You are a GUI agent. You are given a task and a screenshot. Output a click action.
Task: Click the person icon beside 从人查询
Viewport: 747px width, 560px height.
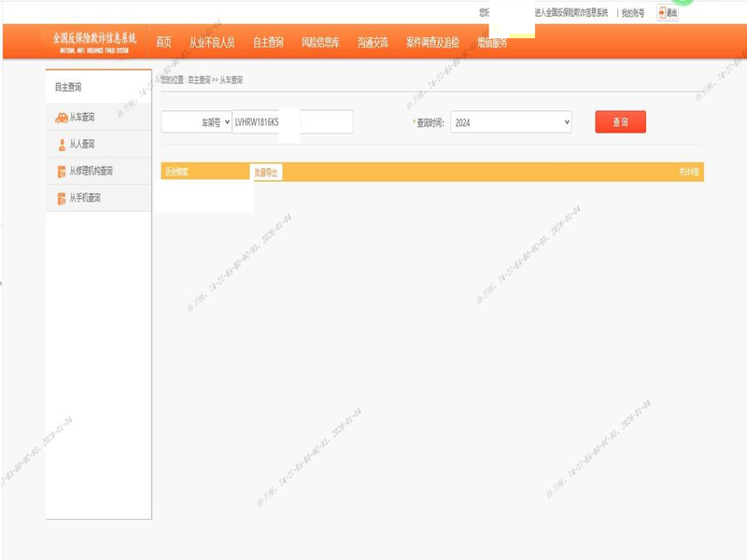pos(62,145)
